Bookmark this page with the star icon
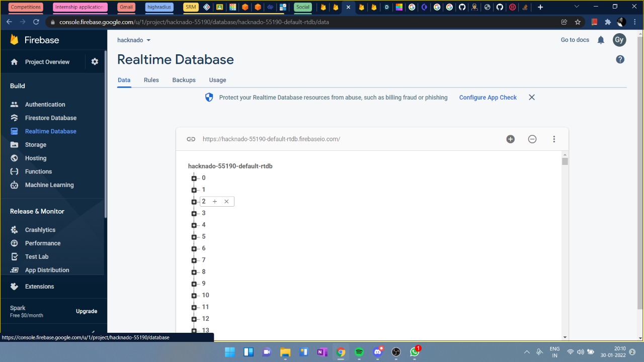This screenshot has width=644, height=362. click(x=578, y=22)
